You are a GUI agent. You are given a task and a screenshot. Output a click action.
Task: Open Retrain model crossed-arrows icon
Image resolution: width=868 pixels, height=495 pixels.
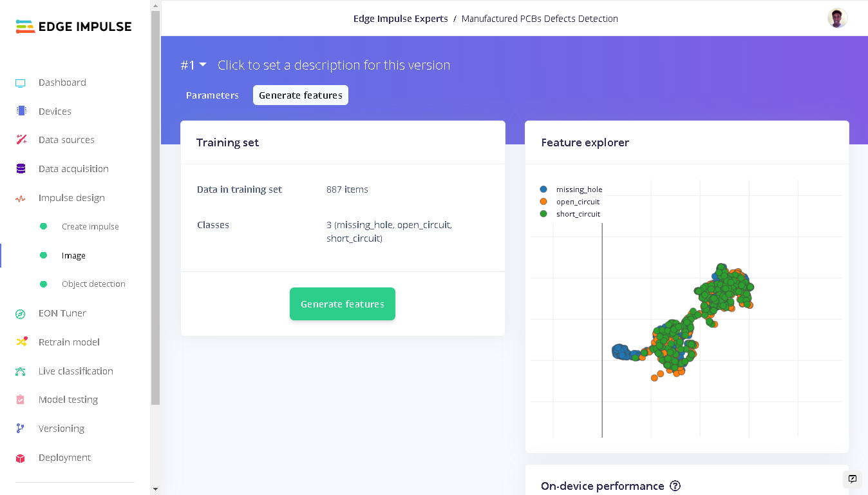[x=21, y=342]
